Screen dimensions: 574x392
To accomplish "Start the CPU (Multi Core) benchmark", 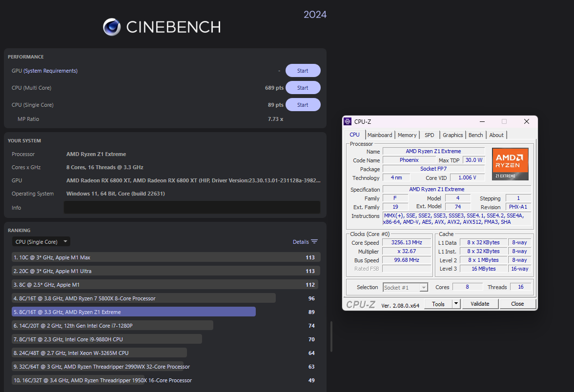I will click(x=303, y=87).
